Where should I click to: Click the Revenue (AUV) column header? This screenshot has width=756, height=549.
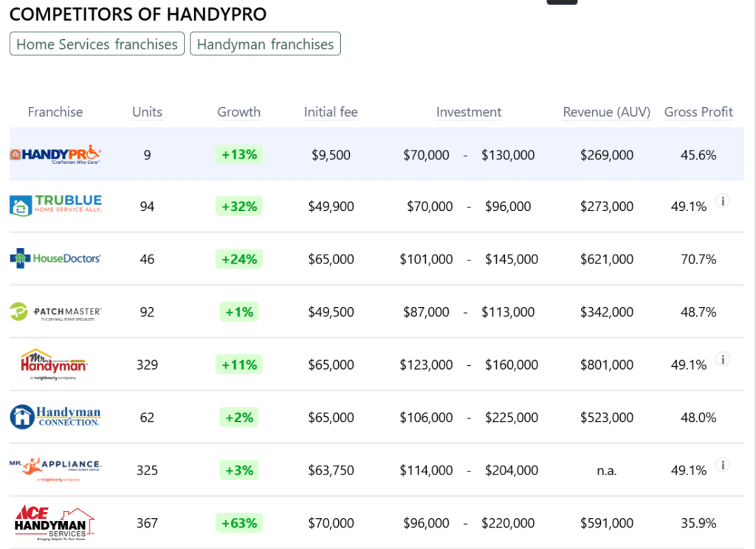pos(607,112)
